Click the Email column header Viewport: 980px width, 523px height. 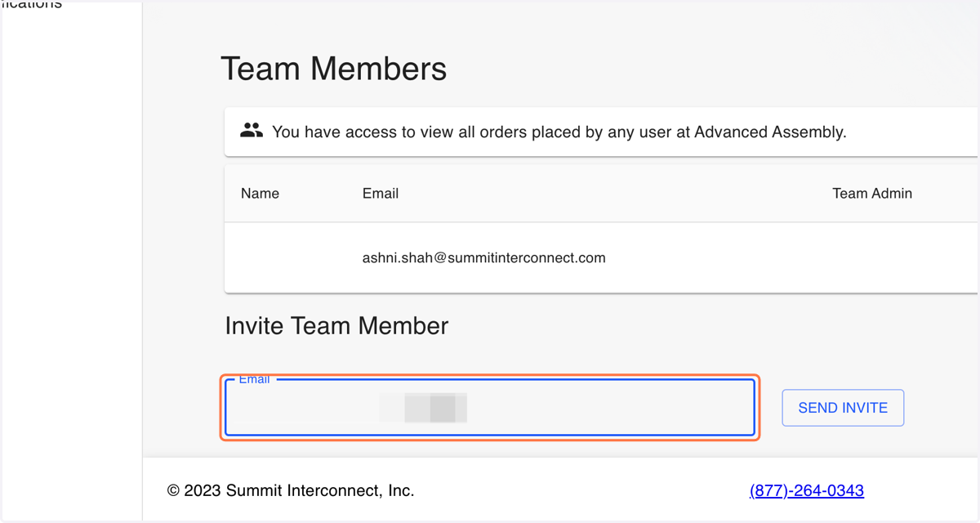(381, 194)
